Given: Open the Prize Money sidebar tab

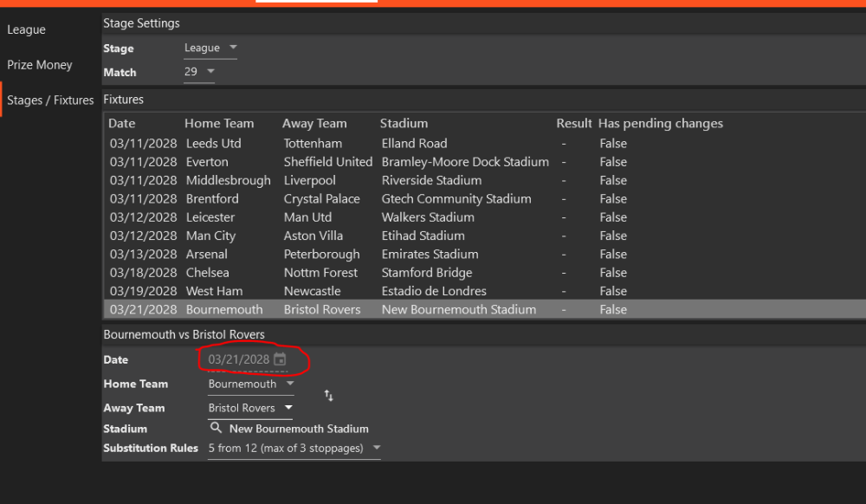Looking at the screenshot, I should (40, 65).
